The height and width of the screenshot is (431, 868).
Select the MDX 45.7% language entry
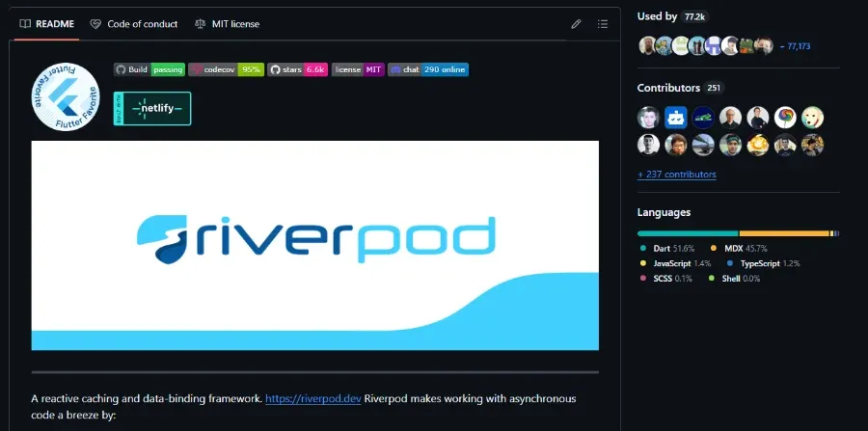746,249
